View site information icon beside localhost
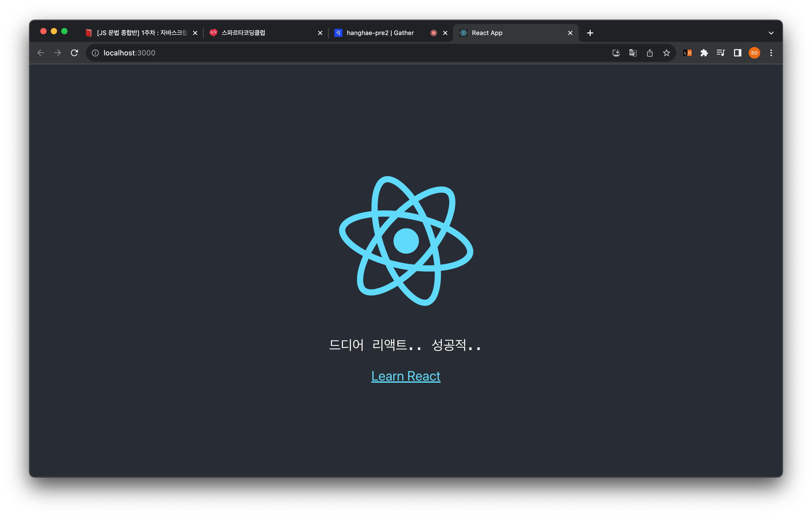812x516 pixels. click(95, 53)
